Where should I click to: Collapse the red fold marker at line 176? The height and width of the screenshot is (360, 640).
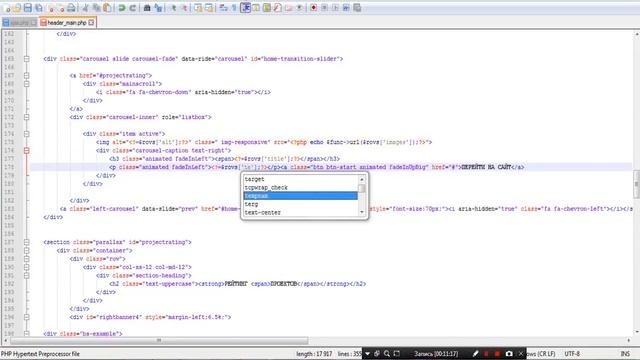pyautogui.click(x=27, y=151)
